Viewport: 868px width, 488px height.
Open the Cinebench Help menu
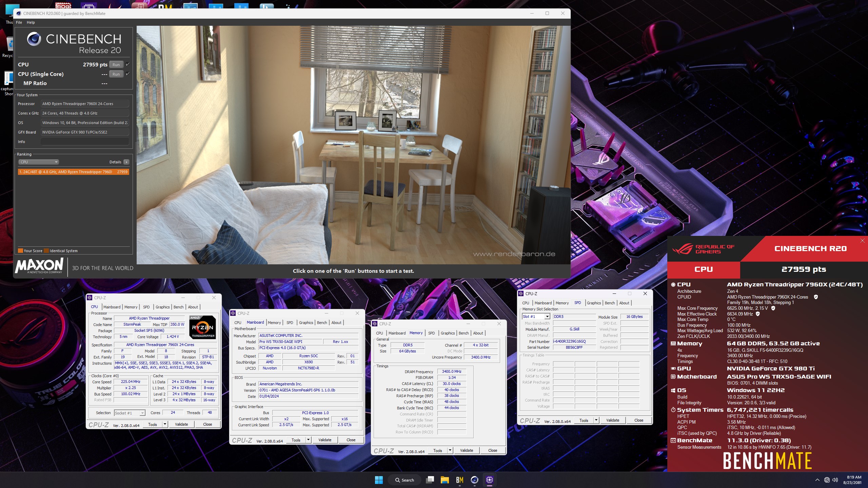(31, 22)
